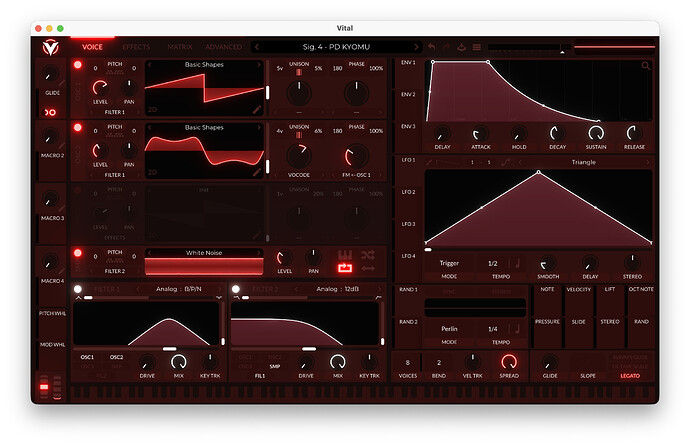Screen dimensions: 690x444
Task: Click the VELOCITY modulation source
Action: click(x=578, y=289)
